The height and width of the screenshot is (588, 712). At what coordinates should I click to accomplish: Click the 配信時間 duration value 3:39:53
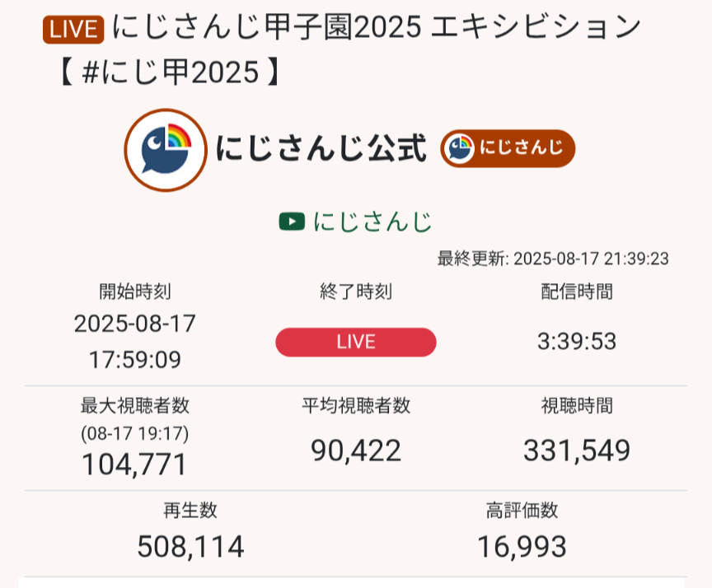(577, 342)
